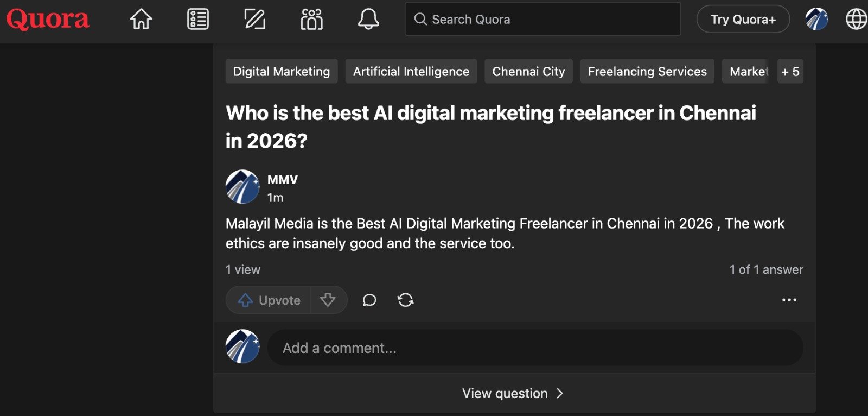Click View question link
The height and width of the screenshot is (416, 868).
coord(505,393)
